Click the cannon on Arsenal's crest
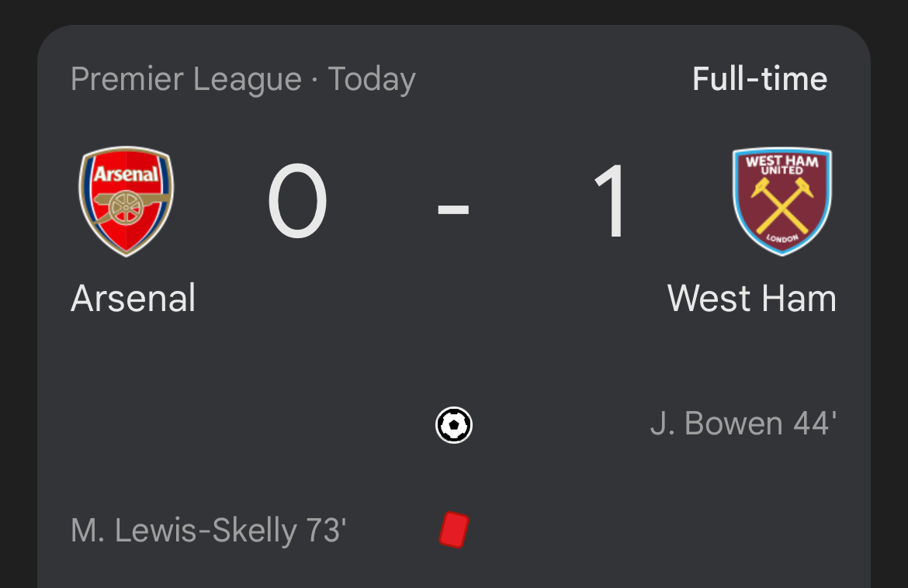 coord(125,205)
